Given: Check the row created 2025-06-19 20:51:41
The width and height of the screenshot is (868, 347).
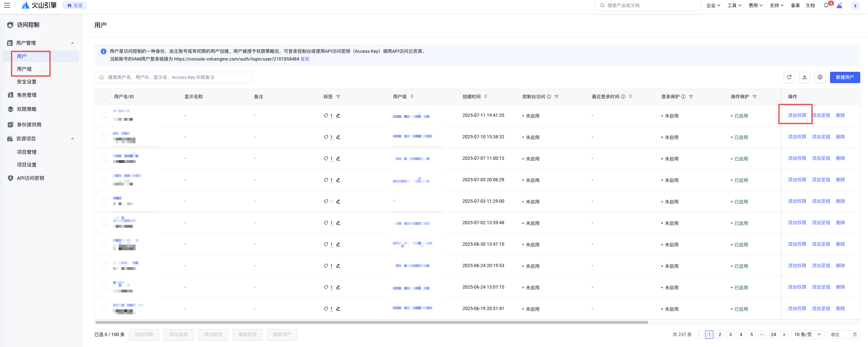Looking at the screenshot, I should [105, 308].
